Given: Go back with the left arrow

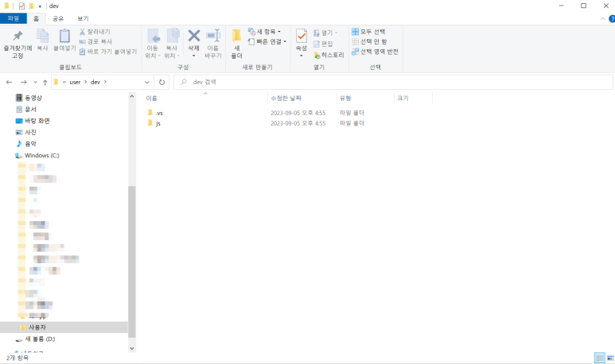Looking at the screenshot, I should [x=9, y=83].
